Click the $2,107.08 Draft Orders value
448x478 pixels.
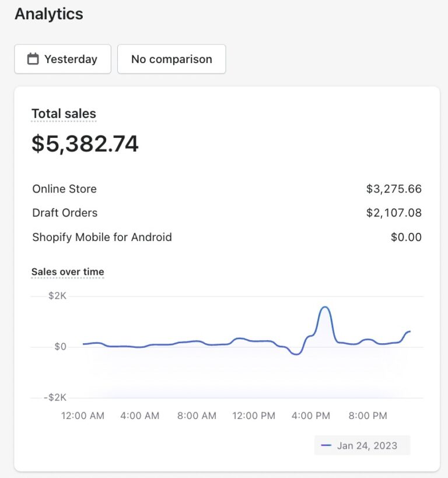pos(394,213)
